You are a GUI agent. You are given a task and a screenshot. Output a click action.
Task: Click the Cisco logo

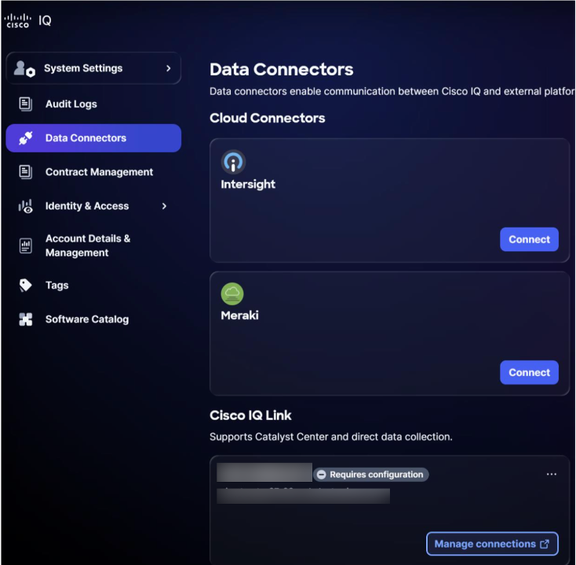pyautogui.click(x=18, y=21)
